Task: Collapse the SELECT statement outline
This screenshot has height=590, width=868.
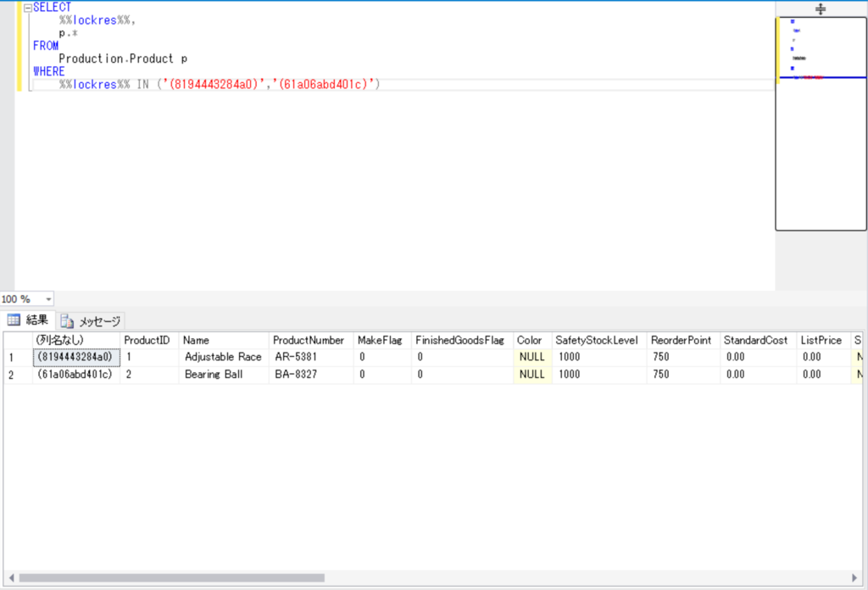Action: (x=28, y=8)
